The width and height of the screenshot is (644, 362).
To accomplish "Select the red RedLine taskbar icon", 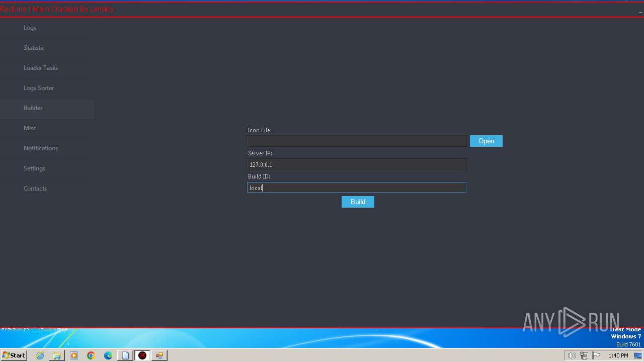I will coord(142,355).
